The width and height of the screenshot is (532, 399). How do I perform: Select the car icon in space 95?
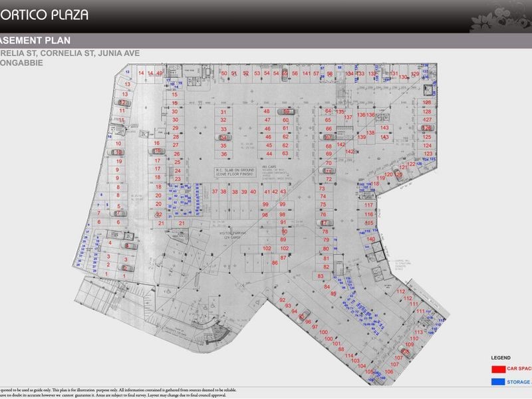[x=303, y=317]
